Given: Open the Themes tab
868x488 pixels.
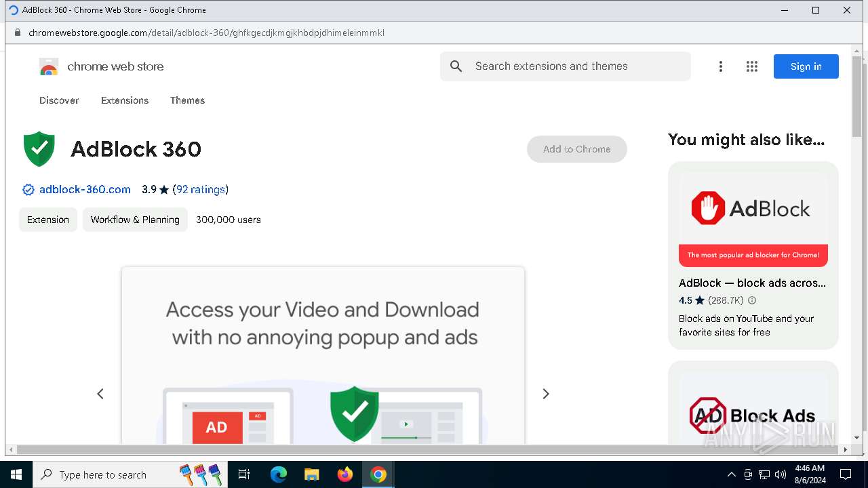Looking at the screenshot, I should 187,100.
